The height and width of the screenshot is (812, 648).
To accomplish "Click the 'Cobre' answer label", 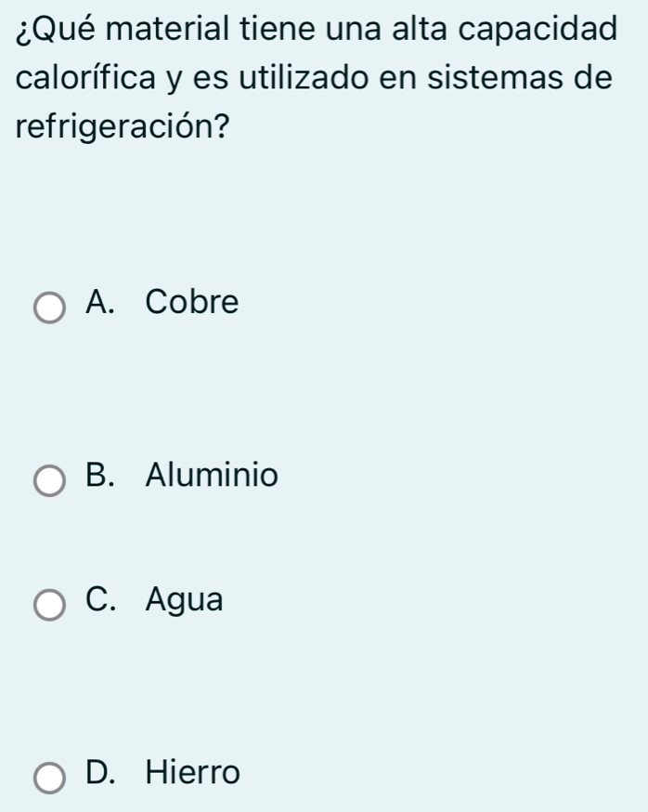I will pyautogui.click(x=192, y=302).
